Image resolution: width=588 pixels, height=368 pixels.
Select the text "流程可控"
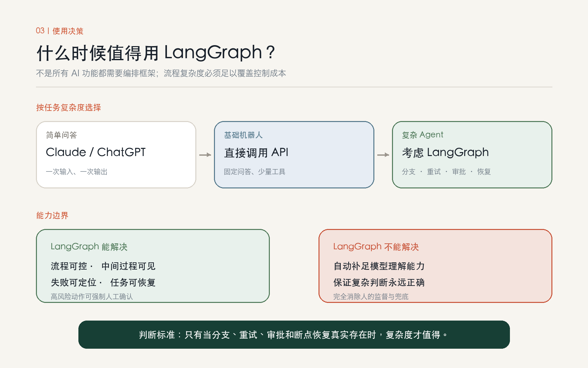[69, 266]
